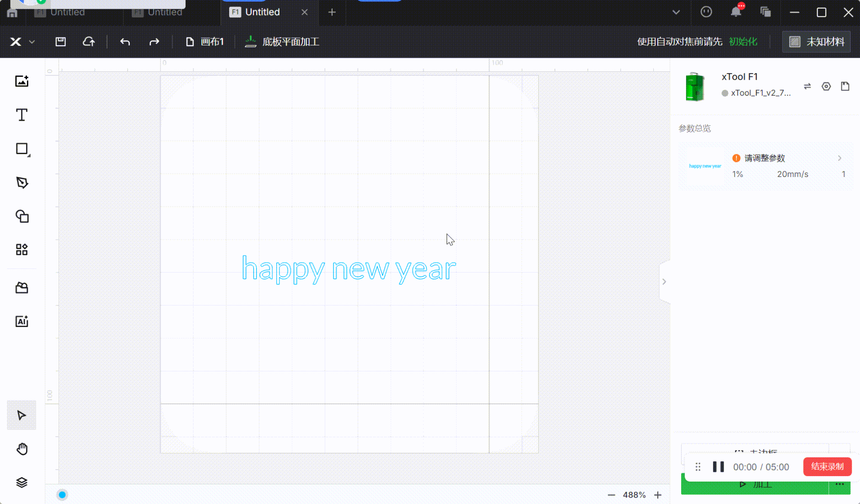Select the Pen vector tool
The image size is (860, 504).
tap(21, 182)
